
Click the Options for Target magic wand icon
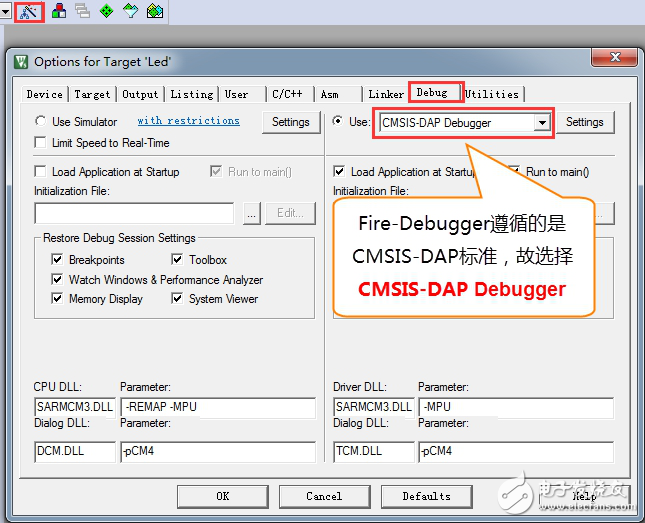pyautogui.click(x=30, y=12)
